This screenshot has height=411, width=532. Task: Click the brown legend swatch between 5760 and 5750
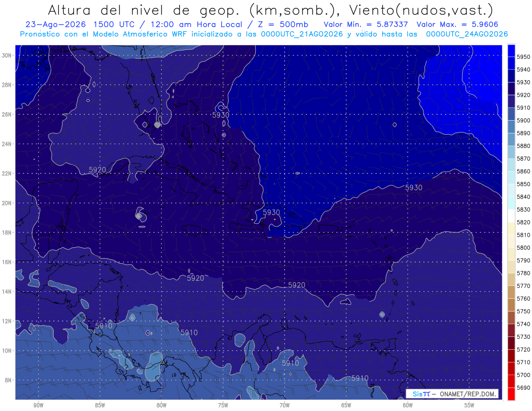pyautogui.click(x=511, y=305)
